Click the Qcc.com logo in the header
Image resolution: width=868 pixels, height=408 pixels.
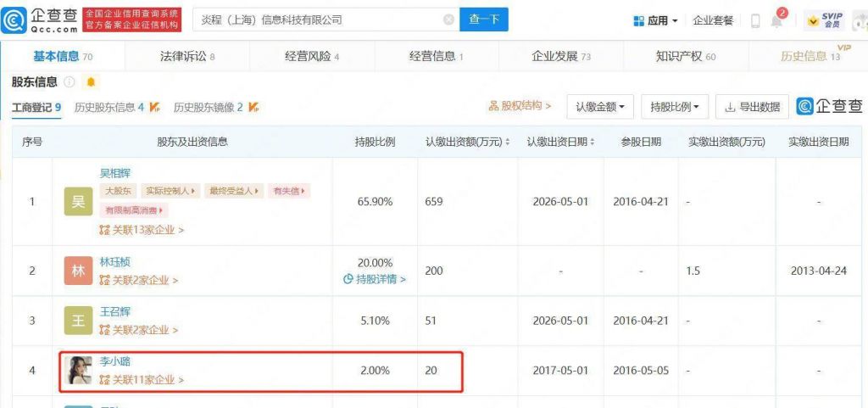41,19
